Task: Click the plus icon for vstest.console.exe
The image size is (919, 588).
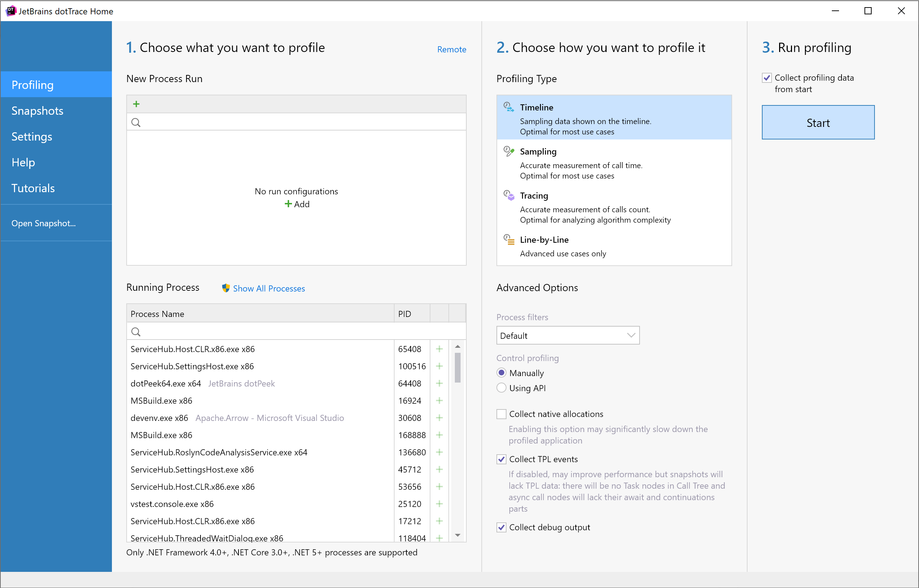Action: [439, 504]
